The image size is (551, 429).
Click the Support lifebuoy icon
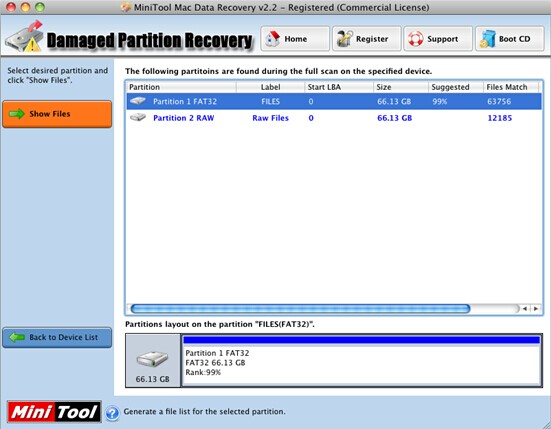415,39
